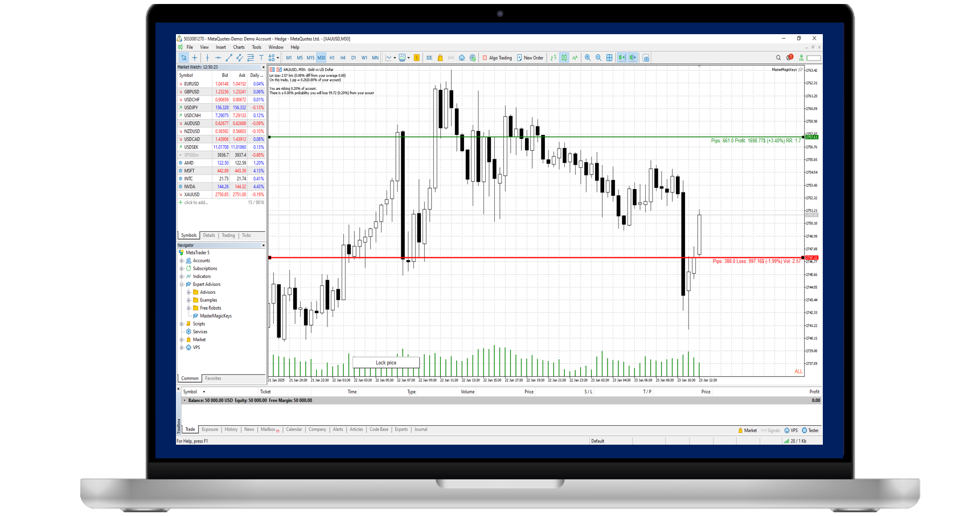Select the Fibonacci retracement tool
Viewport: 980px width, 517px height.
[x=251, y=58]
